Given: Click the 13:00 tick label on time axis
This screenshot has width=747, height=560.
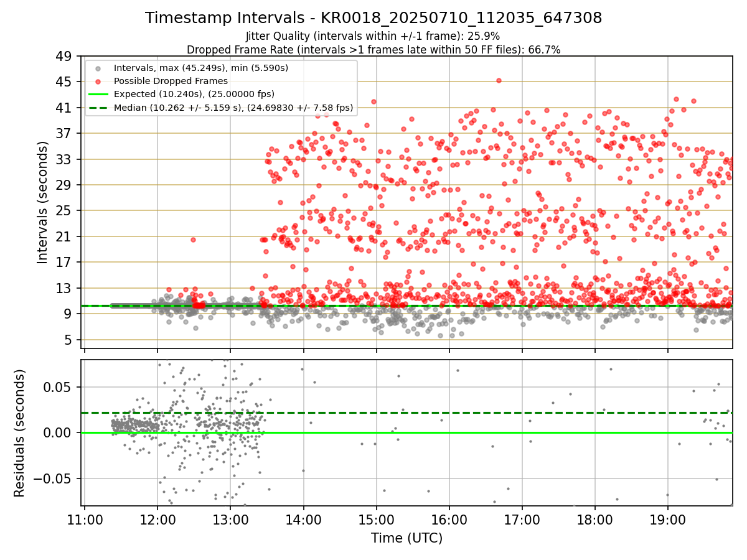Looking at the screenshot, I should [230, 519].
